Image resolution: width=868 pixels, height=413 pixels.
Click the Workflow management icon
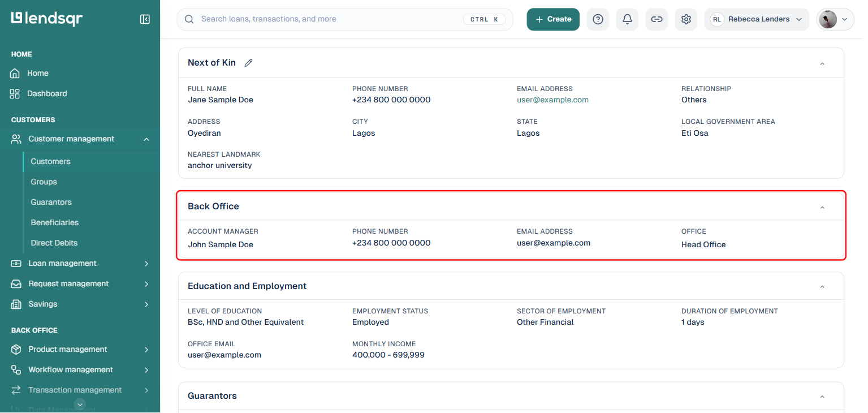pos(16,370)
